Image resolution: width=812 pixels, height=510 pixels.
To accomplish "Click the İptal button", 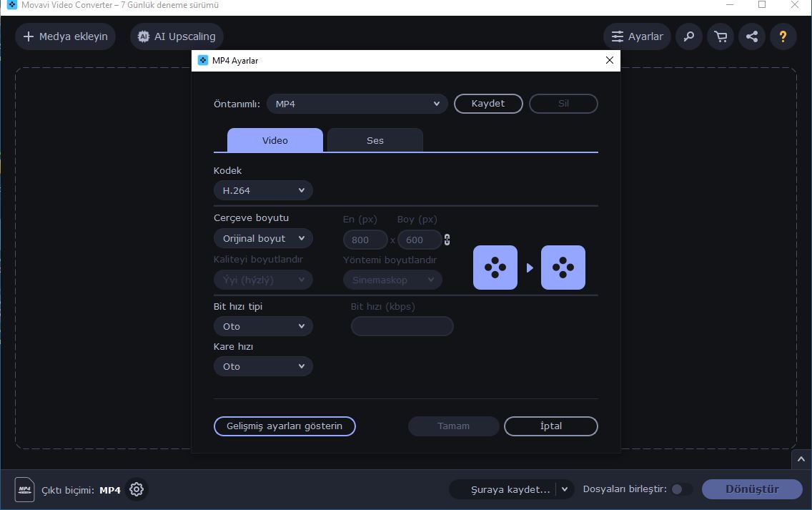I will [x=551, y=426].
